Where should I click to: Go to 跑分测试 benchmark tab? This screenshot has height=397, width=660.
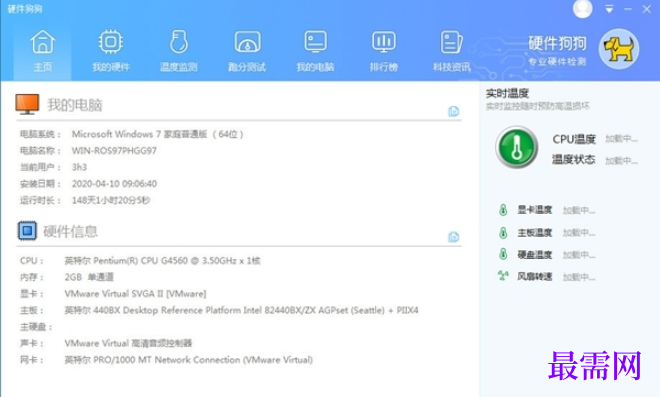coord(247,51)
